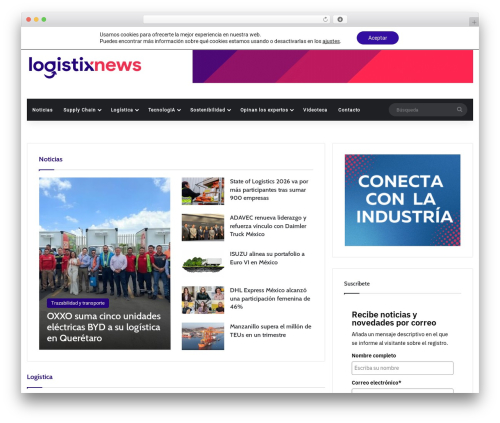500x423 pixels.
Task: Click the browser reload icon
Action: click(x=325, y=20)
